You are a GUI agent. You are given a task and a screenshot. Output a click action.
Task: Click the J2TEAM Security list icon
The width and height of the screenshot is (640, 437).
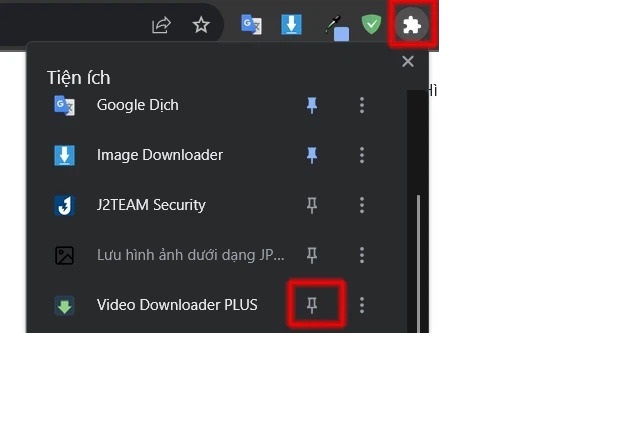(64, 205)
